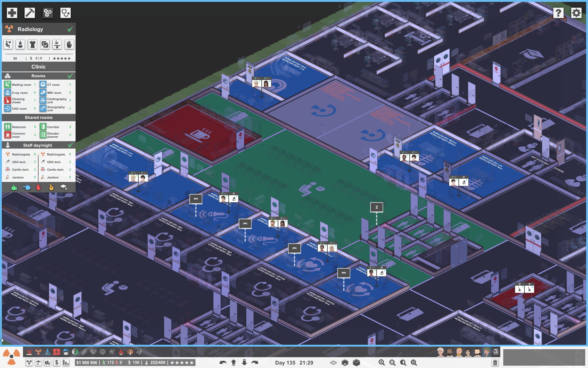Open the insurance umbrella button

click(38, 362)
